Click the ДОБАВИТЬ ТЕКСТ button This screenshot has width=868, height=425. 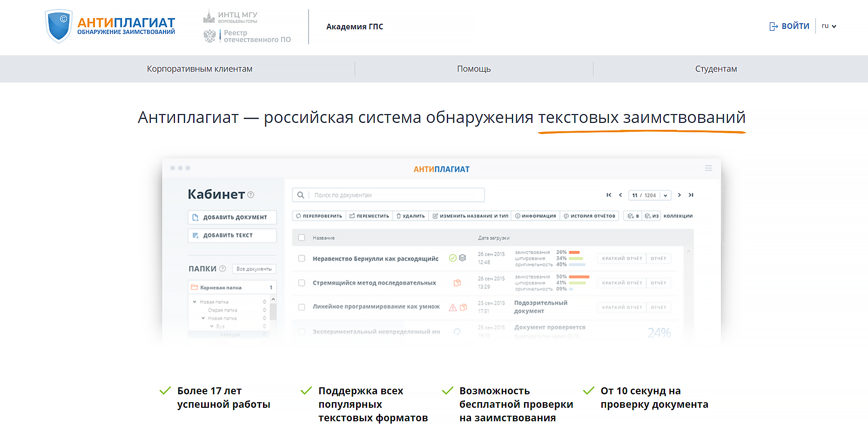click(232, 236)
